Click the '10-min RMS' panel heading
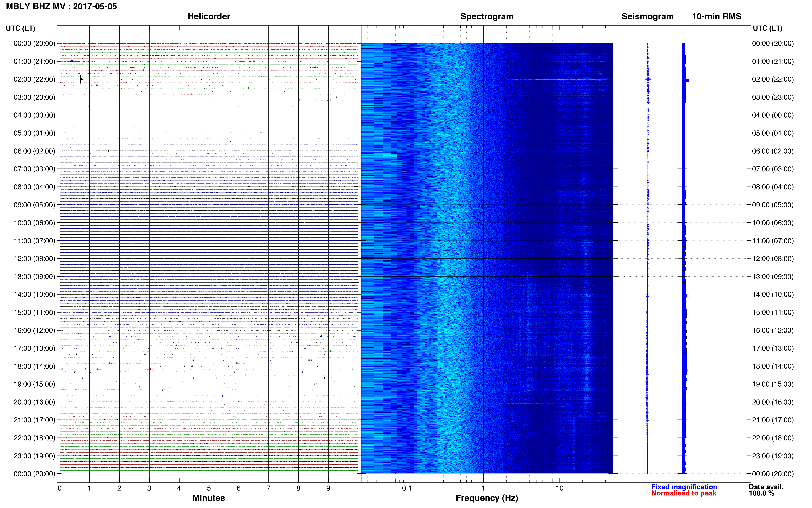812x508 pixels. (717, 16)
